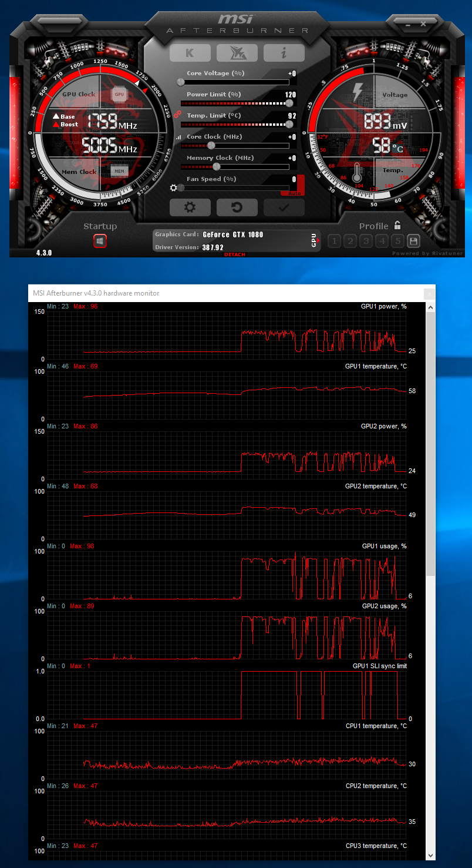The width and height of the screenshot is (472, 868).
Task: Click the Core Clock +0 value field
Action: (x=292, y=137)
